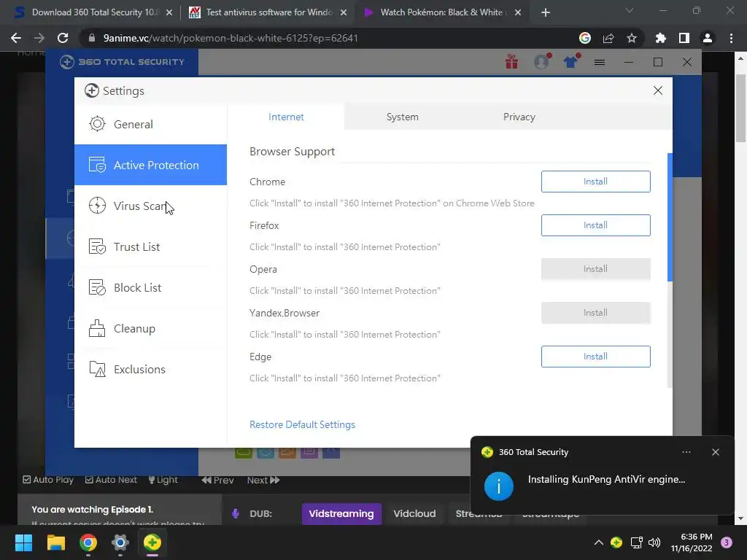Click Restore Default Settings link

click(303, 424)
